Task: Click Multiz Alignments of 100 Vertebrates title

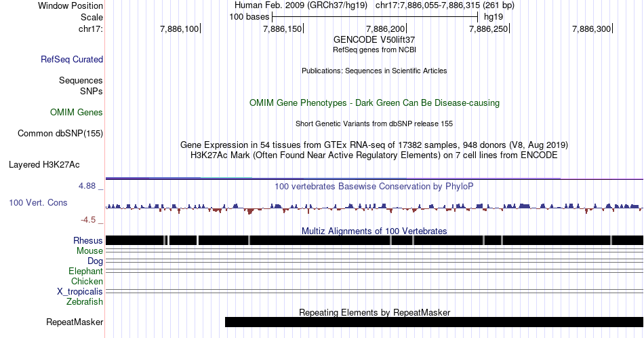Action: pos(374,231)
